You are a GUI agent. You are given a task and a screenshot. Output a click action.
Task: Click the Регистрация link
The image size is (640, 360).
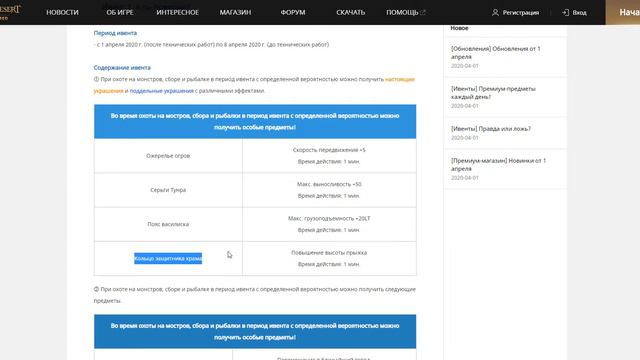point(516,13)
